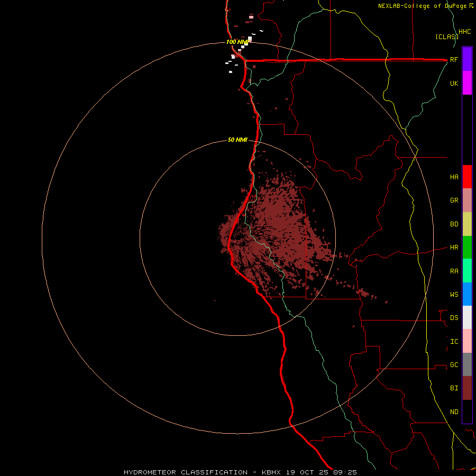Click the dark red BI swatch
This screenshot has height=476, width=476.
(467, 388)
